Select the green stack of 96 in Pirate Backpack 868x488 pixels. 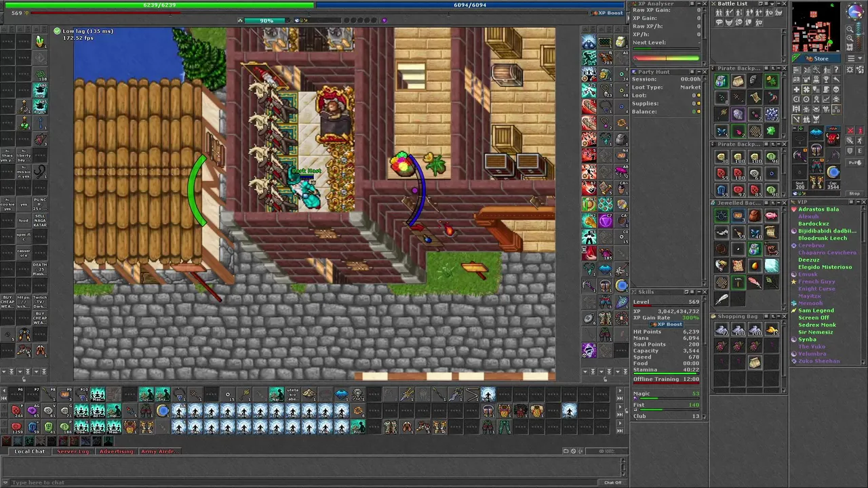pos(772,157)
